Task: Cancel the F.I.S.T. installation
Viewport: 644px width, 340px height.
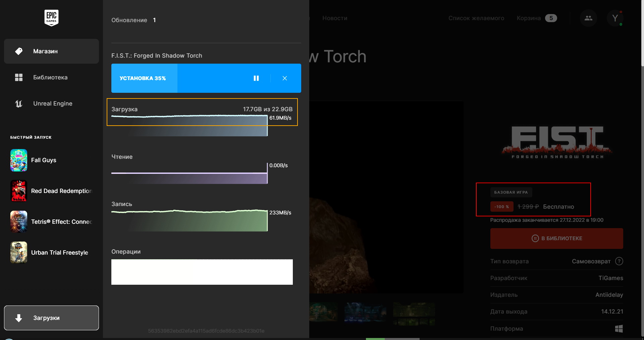Action: (x=284, y=78)
